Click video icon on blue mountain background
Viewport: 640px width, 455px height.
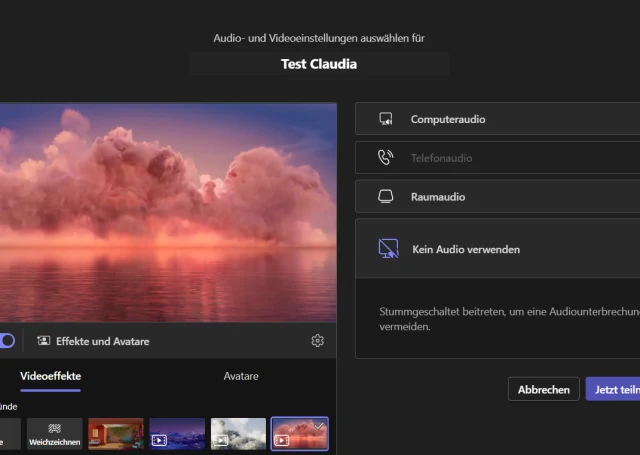(159, 439)
